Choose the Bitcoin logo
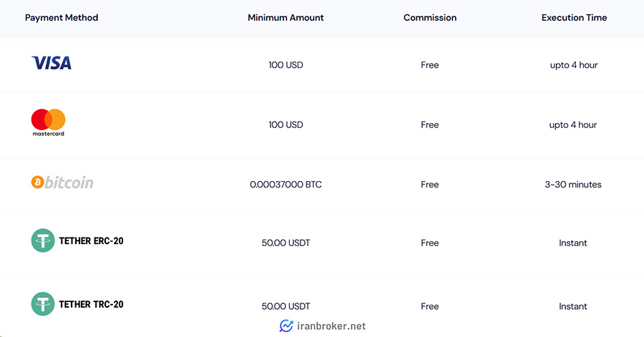 coord(62,182)
